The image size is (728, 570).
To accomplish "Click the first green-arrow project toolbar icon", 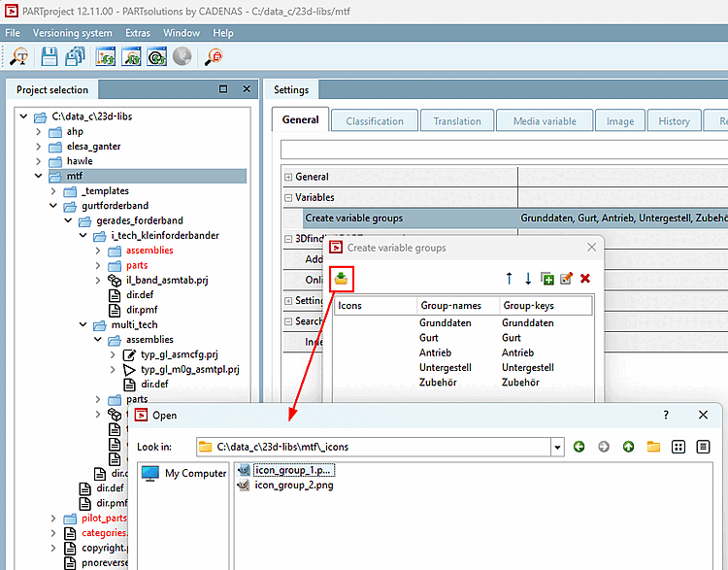I will pyautogui.click(x=106, y=56).
